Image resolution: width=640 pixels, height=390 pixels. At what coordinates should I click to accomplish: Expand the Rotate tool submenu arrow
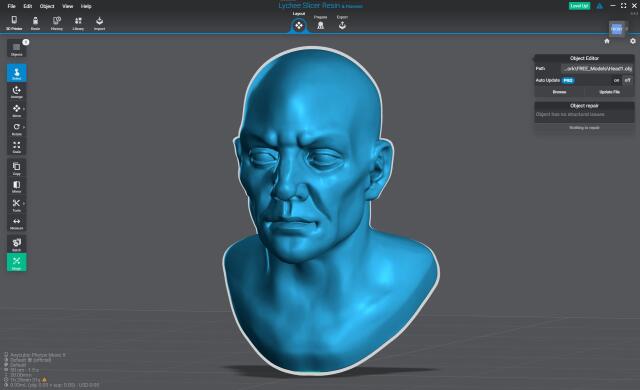(24, 127)
